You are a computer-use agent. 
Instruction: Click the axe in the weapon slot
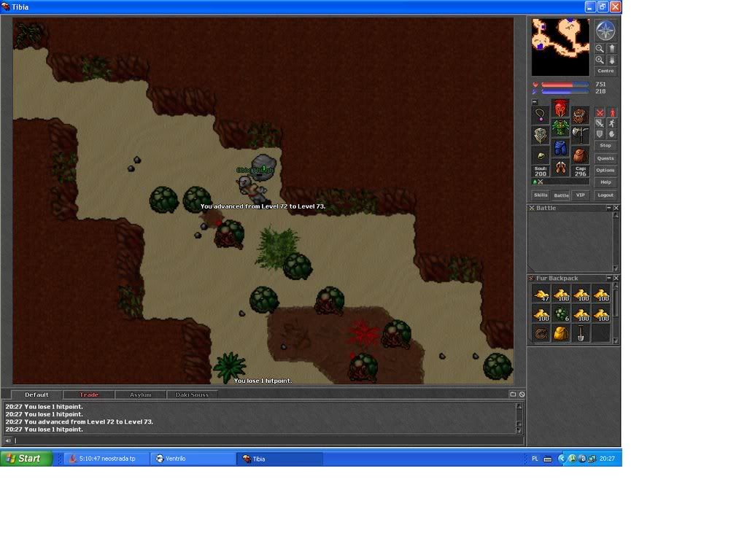point(580,135)
